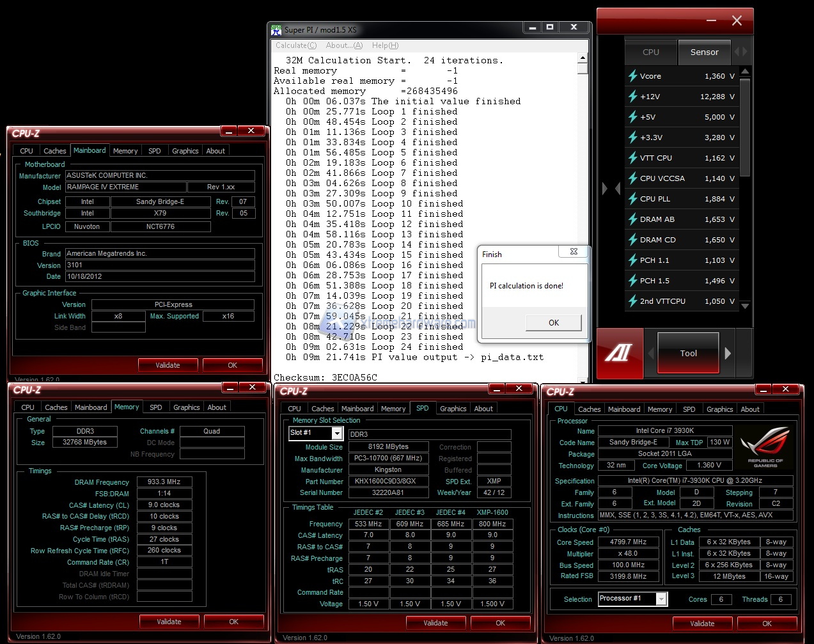Click the Super PI scrollbar up arrow
Image resolution: width=814 pixels, height=644 pixels.
(x=583, y=58)
